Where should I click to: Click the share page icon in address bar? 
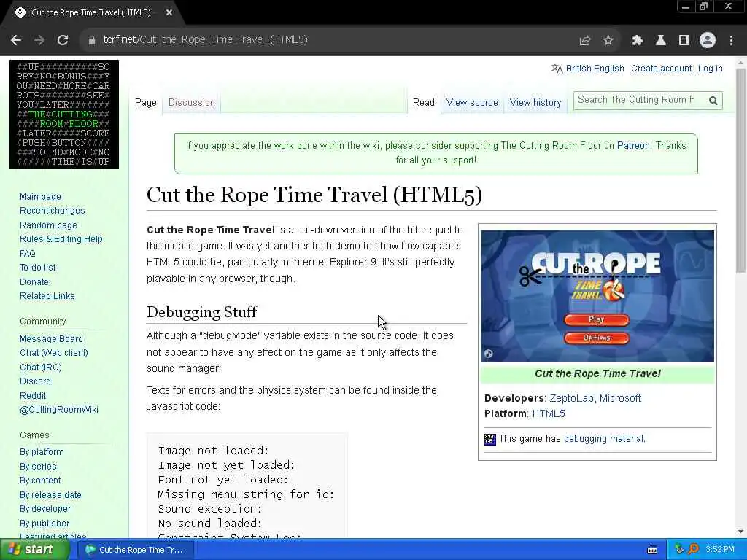[x=584, y=41]
